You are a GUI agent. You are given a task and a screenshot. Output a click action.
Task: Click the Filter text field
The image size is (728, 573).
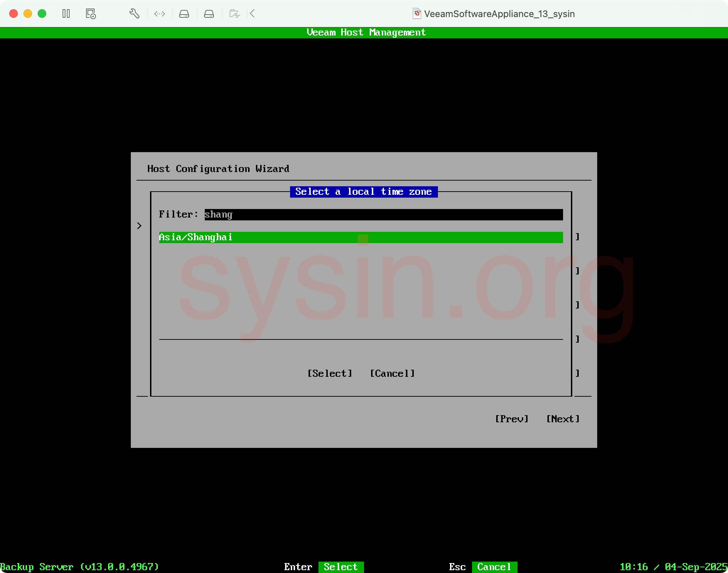[x=383, y=215]
